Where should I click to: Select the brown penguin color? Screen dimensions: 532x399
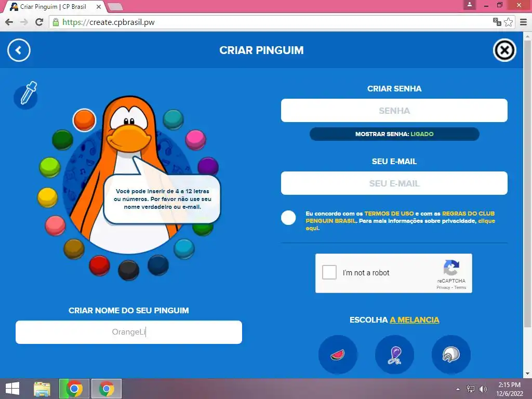pyautogui.click(x=74, y=249)
